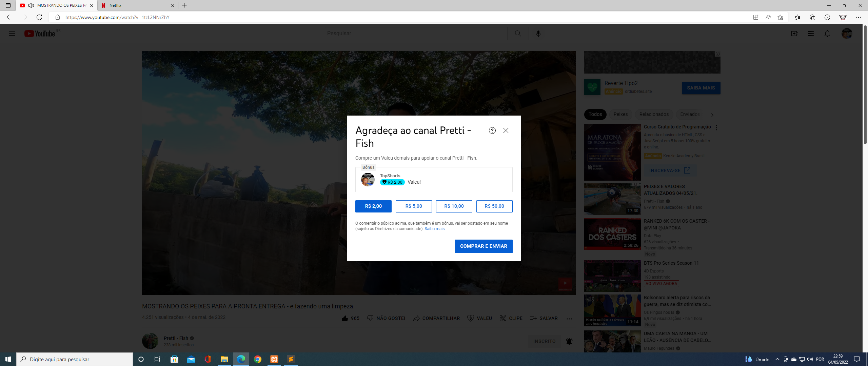
Task: Open more actions ellipsis under video
Action: 569,319
